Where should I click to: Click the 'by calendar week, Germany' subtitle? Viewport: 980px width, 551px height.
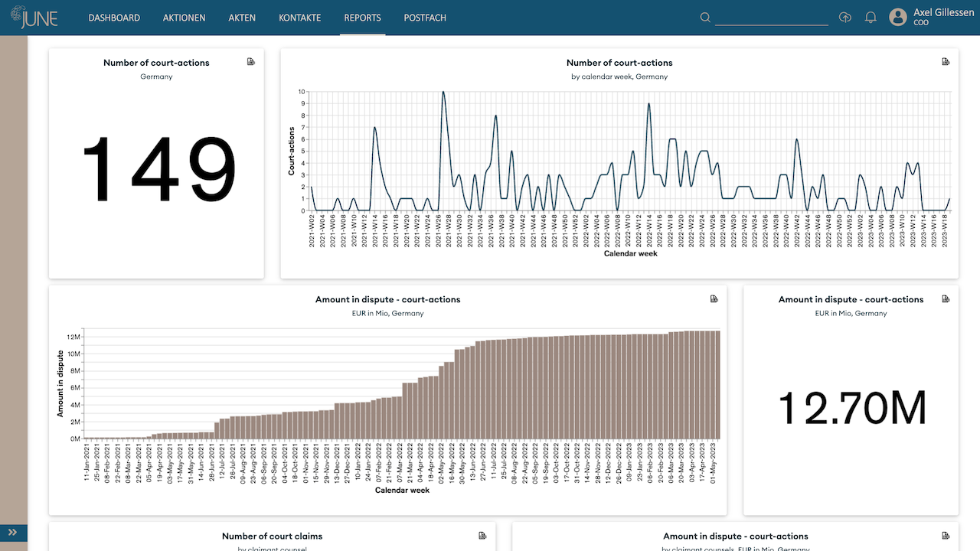tap(619, 77)
